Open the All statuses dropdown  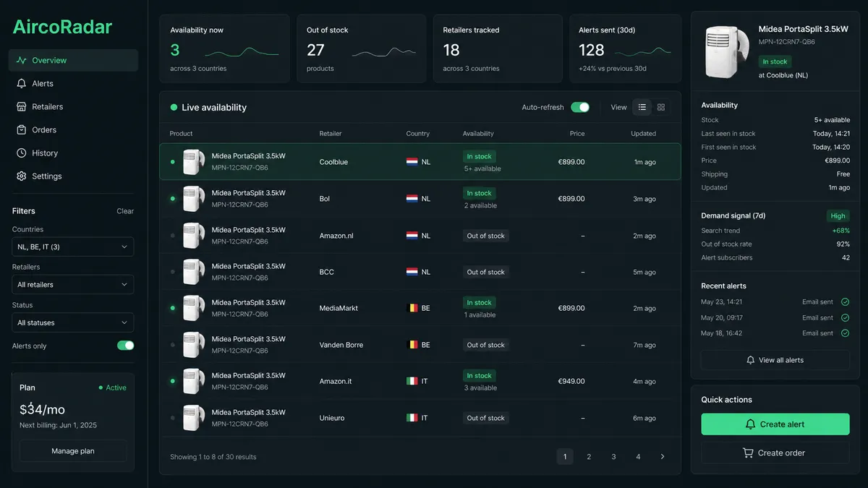[x=73, y=322]
